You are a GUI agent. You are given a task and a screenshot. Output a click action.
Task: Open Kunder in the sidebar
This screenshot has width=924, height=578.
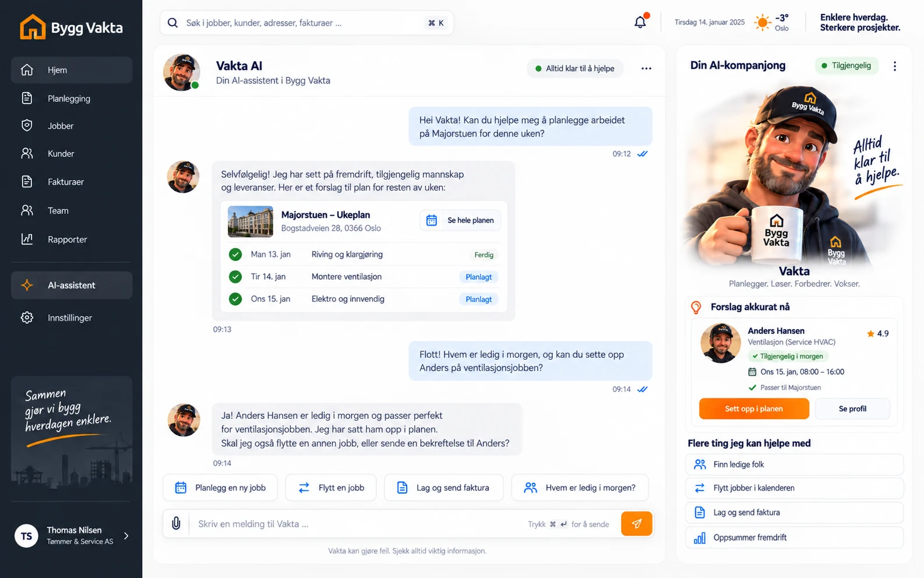click(x=72, y=154)
